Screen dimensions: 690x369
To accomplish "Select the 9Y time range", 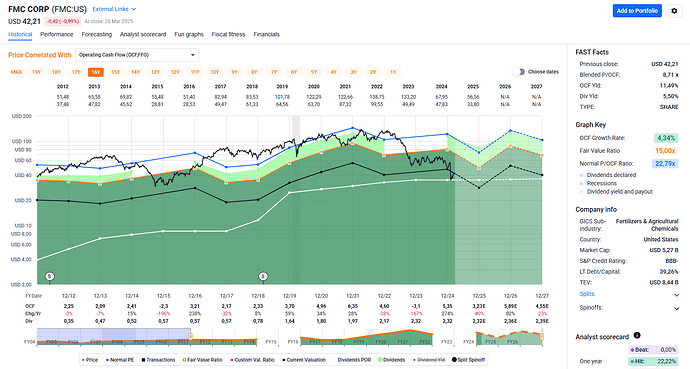I will tap(234, 72).
